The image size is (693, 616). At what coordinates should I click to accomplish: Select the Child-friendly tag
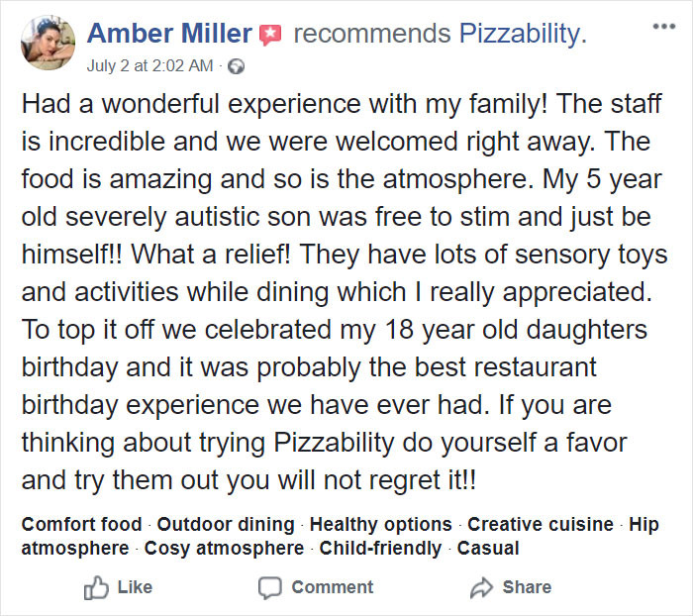coord(380,549)
